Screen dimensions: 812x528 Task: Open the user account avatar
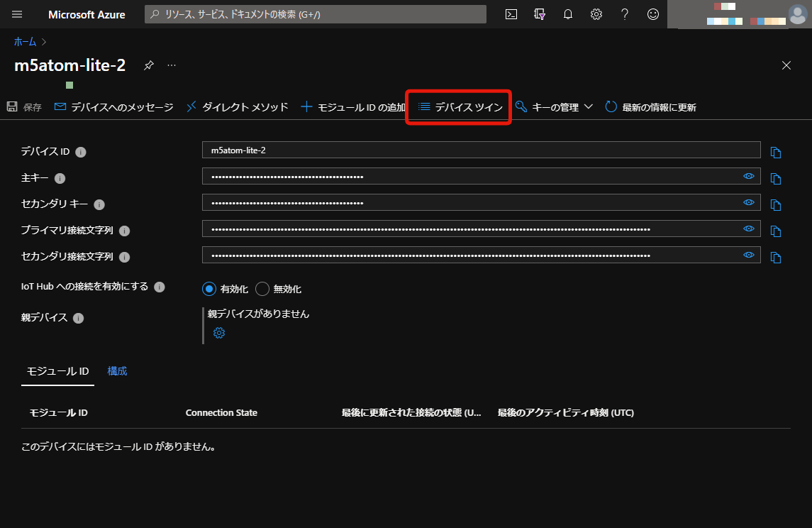coord(798,14)
